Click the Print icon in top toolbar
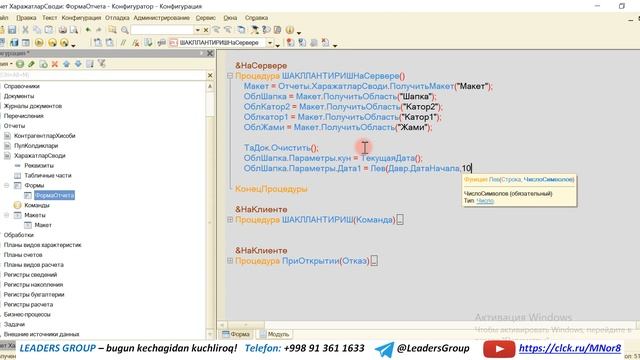This screenshot has width=640, height=360. click(x=62, y=30)
